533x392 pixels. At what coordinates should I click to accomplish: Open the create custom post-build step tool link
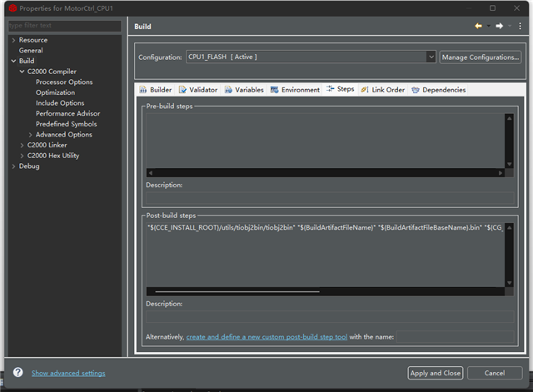(266, 336)
